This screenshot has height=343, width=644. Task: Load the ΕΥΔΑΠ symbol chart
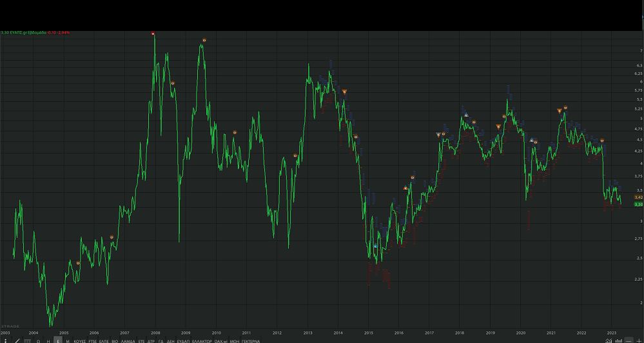pyautogui.click(x=183, y=341)
